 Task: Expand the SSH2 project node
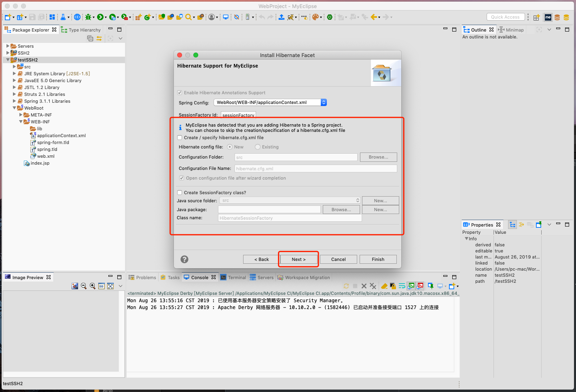pyautogui.click(x=8, y=53)
